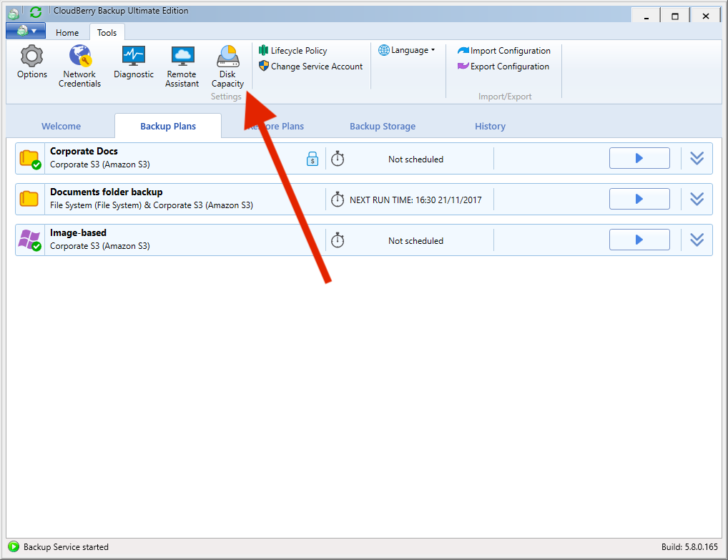This screenshot has height=560, width=728.
Task: Click Not scheduled on Image-based row
Action: (x=415, y=241)
